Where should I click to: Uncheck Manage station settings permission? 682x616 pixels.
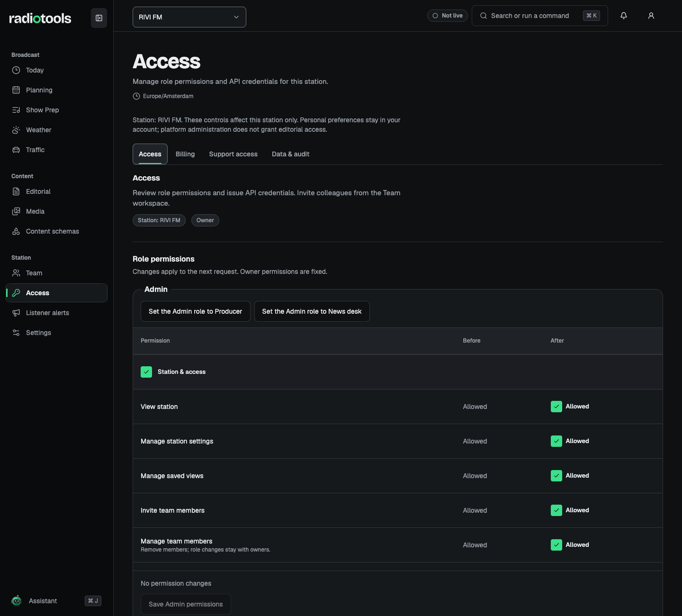pyautogui.click(x=556, y=441)
